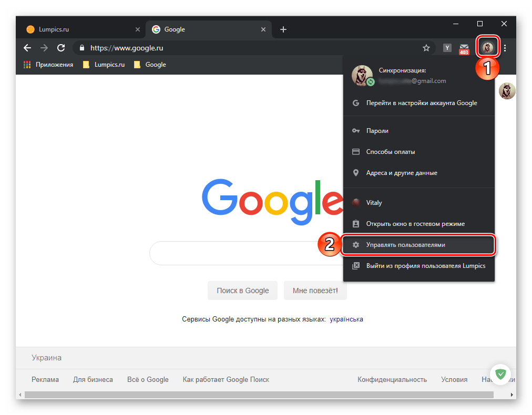Open the Y extension icon
The image size is (532, 415).
click(x=447, y=48)
